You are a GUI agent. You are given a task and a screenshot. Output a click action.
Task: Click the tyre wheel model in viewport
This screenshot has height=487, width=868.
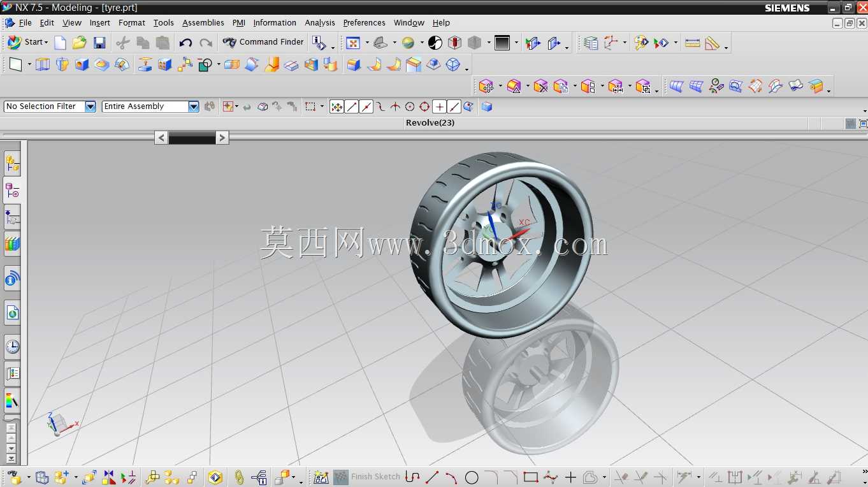[x=502, y=244]
